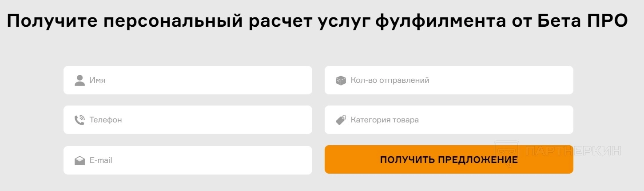Click the E-mail placeholder text

(101, 160)
